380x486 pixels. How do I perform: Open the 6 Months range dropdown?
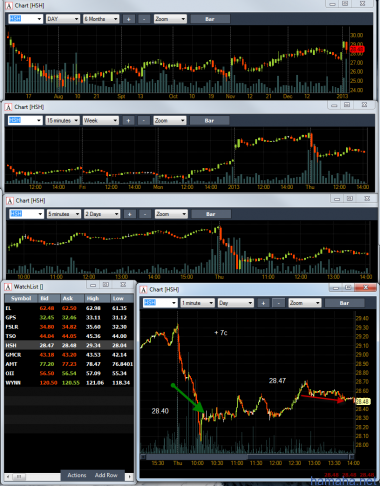click(101, 19)
